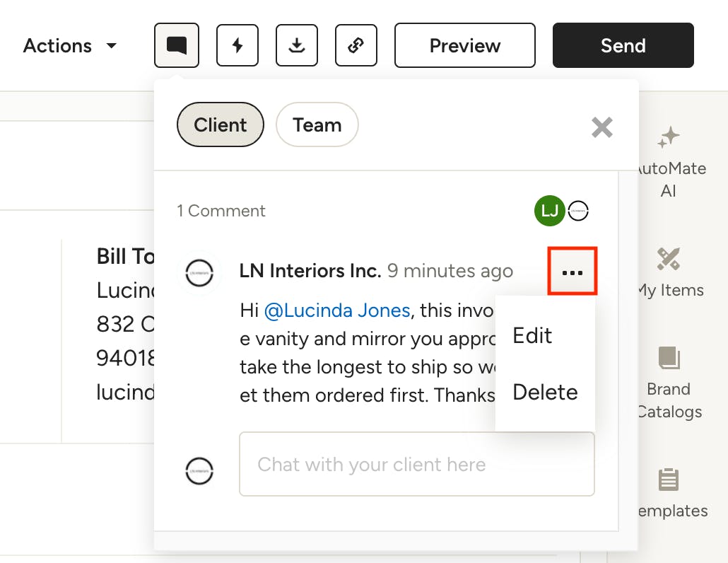The height and width of the screenshot is (563, 728).
Task: Expand the Actions dropdown
Action: pos(70,46)
